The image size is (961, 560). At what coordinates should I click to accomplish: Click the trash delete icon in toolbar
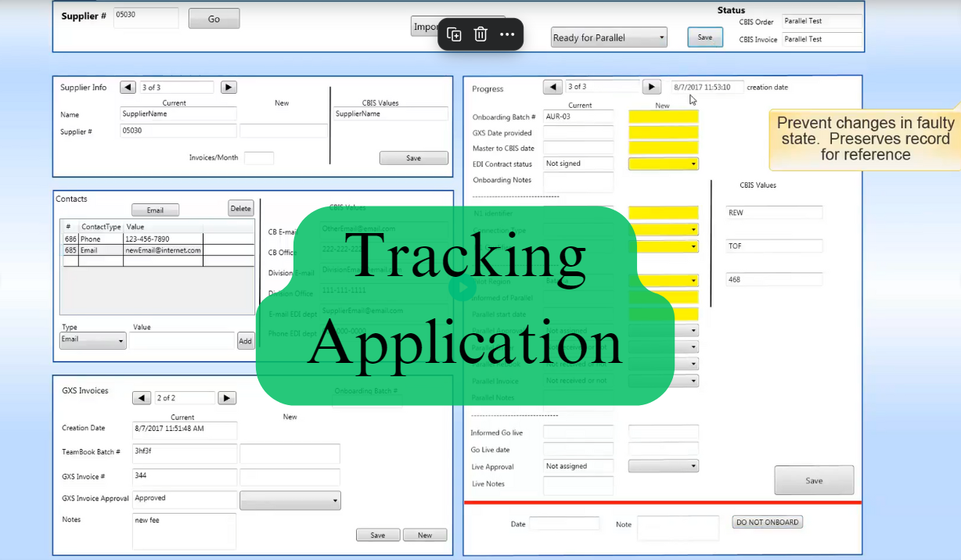[480, 34]
